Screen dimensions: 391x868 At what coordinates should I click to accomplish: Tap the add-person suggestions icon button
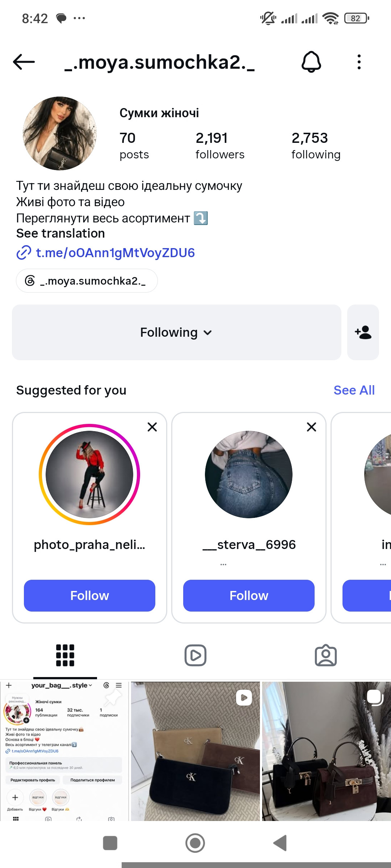pyautogui.click(x=363, y=332)
